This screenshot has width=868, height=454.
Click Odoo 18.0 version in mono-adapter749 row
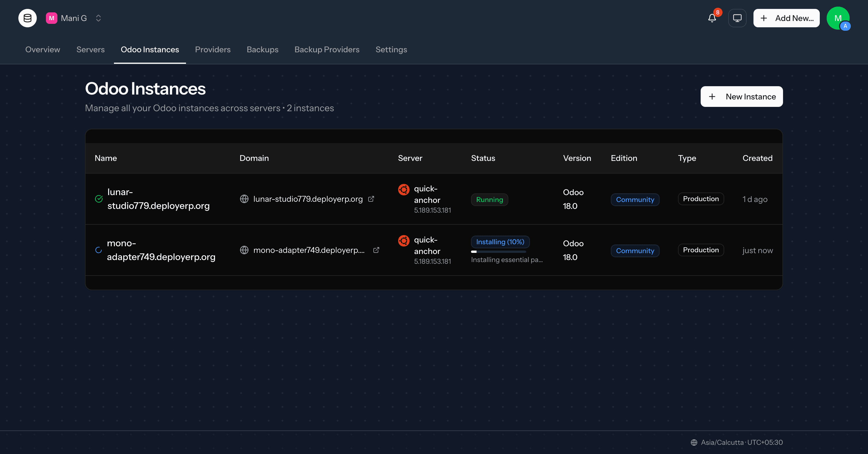pos(573,250)
